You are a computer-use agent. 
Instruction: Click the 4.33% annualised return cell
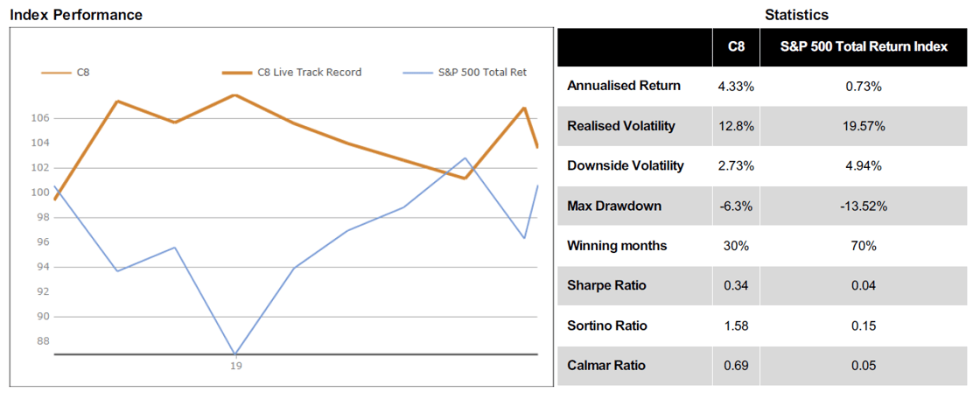pyautogui.click(x=736, y=87)
